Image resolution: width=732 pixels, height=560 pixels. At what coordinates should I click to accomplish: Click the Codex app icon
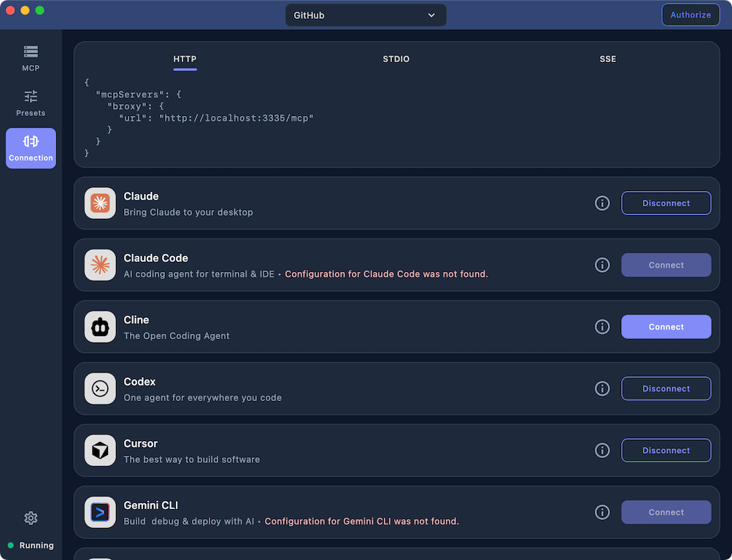point(99,389)
